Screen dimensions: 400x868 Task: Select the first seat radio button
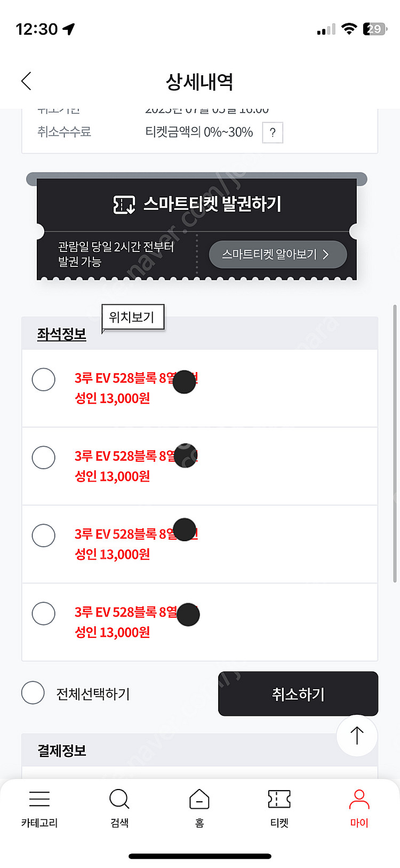pos(44,380)
